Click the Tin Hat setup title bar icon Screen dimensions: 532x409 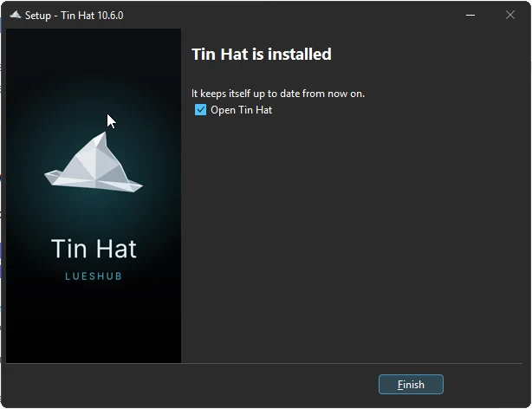tap(16, 15)
